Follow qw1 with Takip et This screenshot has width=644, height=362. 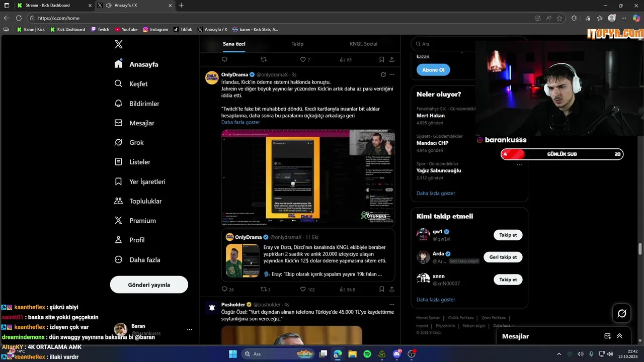[x=508, y=235]
